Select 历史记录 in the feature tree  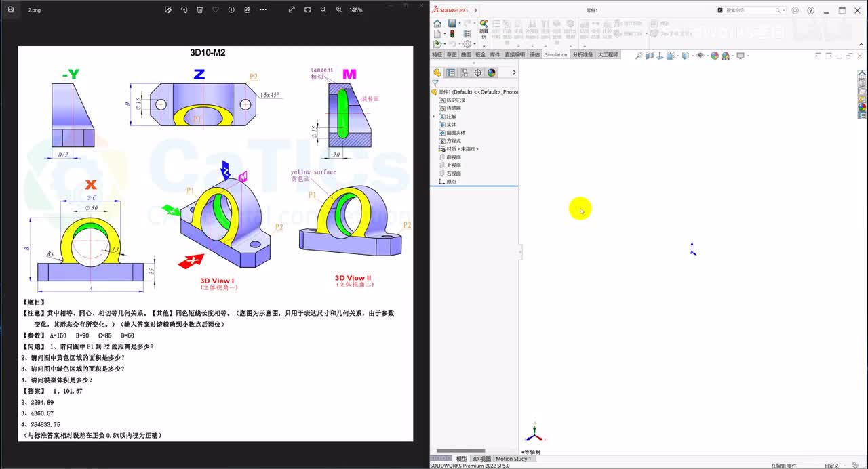452,100
